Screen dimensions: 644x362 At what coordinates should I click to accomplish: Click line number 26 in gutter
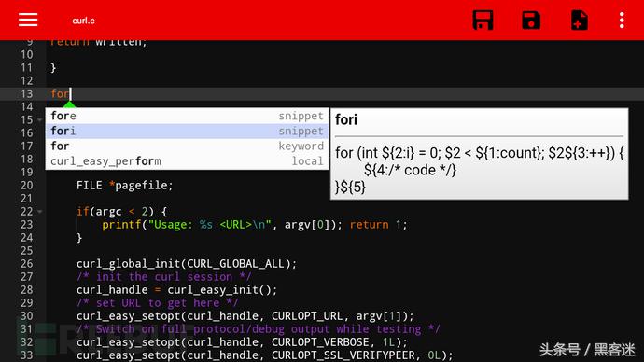click(27, 263)
